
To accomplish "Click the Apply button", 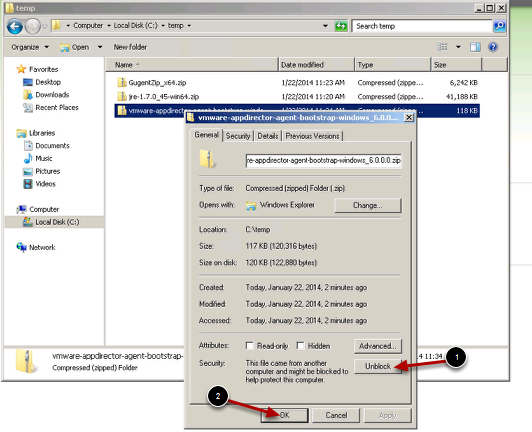I will (387, 415).
